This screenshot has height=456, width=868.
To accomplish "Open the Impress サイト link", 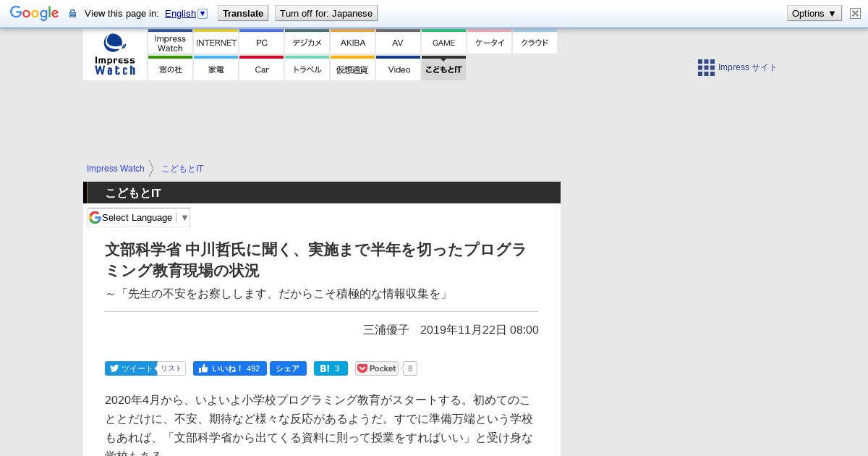I will point(747,67).
